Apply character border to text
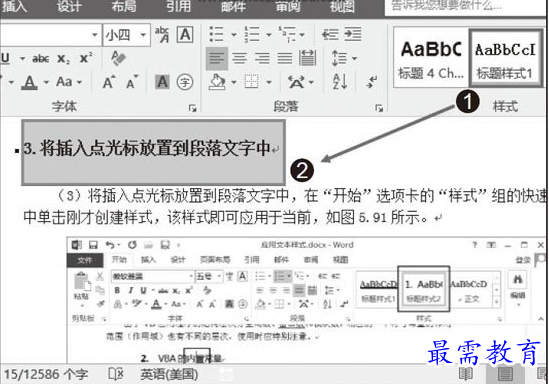The image size is (549, 384). 185,34
